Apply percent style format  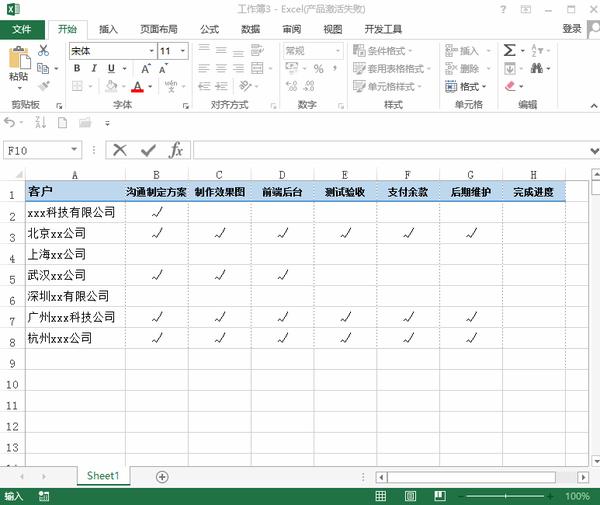click(x=318, y=69)
